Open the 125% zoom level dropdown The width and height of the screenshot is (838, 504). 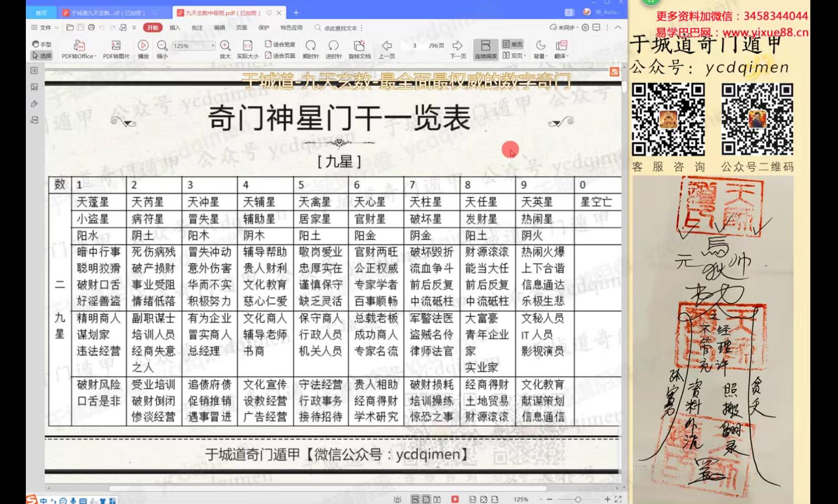click(x=213, y=46)
